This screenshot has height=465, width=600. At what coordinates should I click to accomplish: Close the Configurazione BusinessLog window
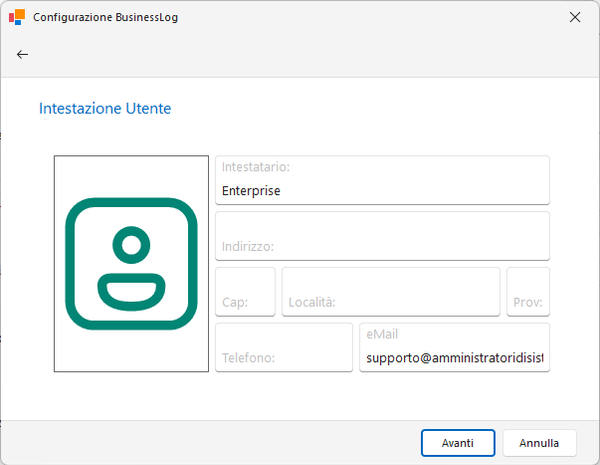coord(575,17)
